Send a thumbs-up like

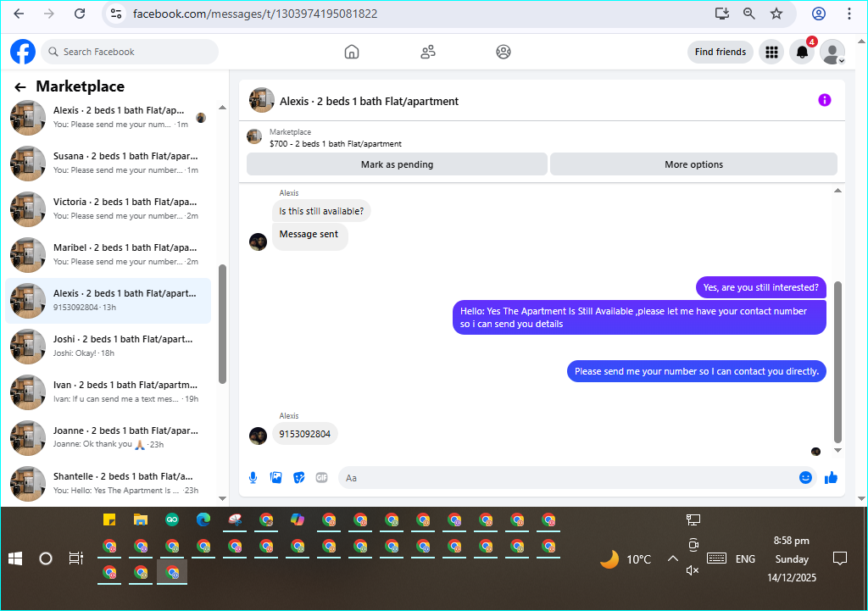831,478
